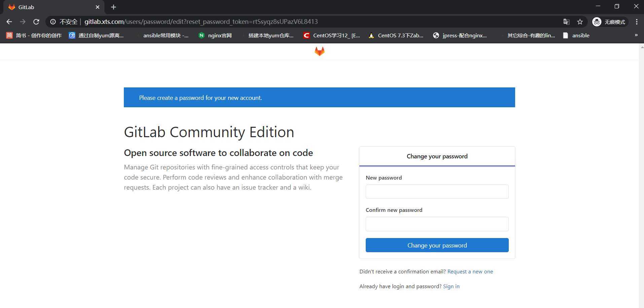Viewport: 644px width, 308px height.
Task: Click the page scrollbar up arrow
Action: (642, 47)
